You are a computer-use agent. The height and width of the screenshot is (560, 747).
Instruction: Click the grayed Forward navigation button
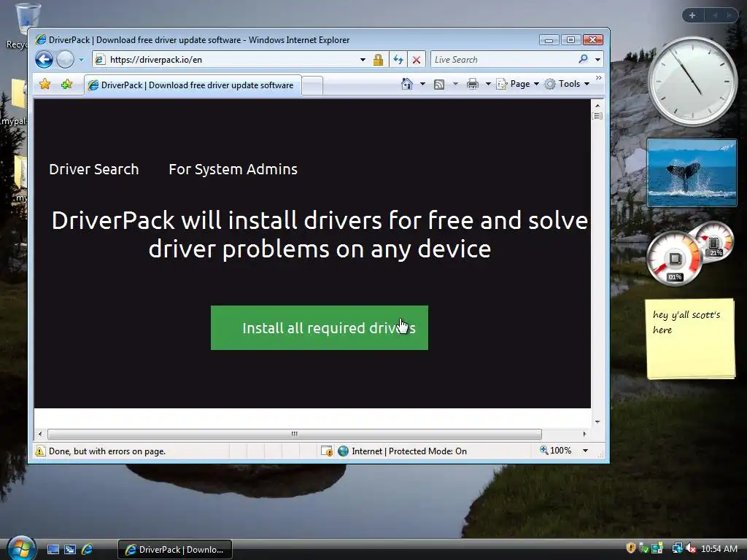tap(65, 60)
